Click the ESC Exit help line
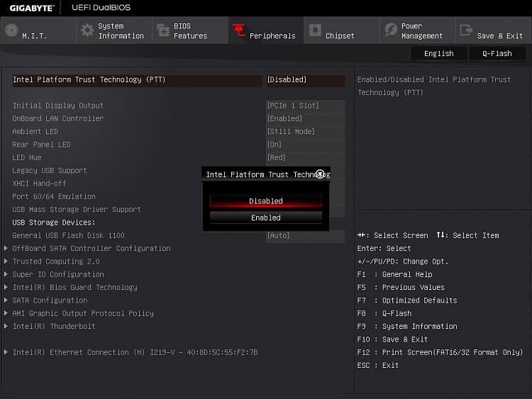The width and height of the screenshot is (532, 399). [378, 366]
